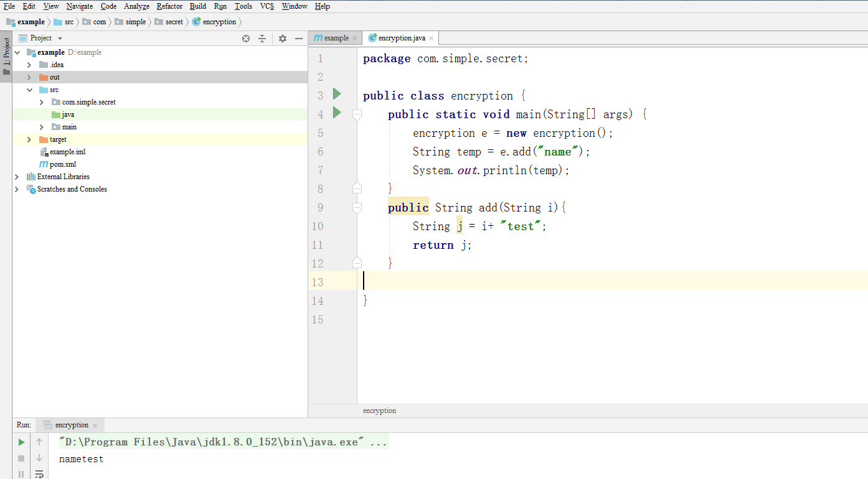Open the File menu
Viewport: 868px width, 479px height.
(9, 6)
